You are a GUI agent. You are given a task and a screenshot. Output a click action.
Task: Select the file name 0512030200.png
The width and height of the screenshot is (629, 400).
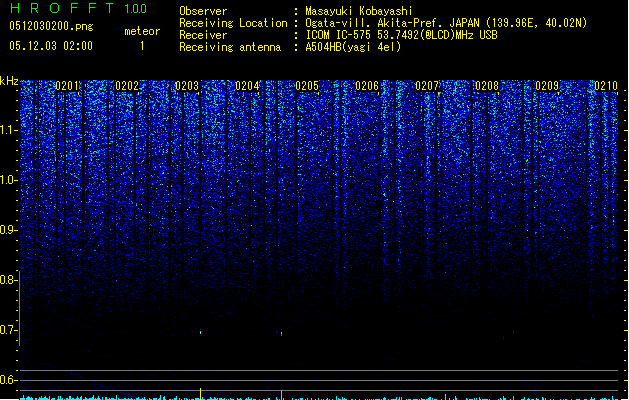click(51, 26)
